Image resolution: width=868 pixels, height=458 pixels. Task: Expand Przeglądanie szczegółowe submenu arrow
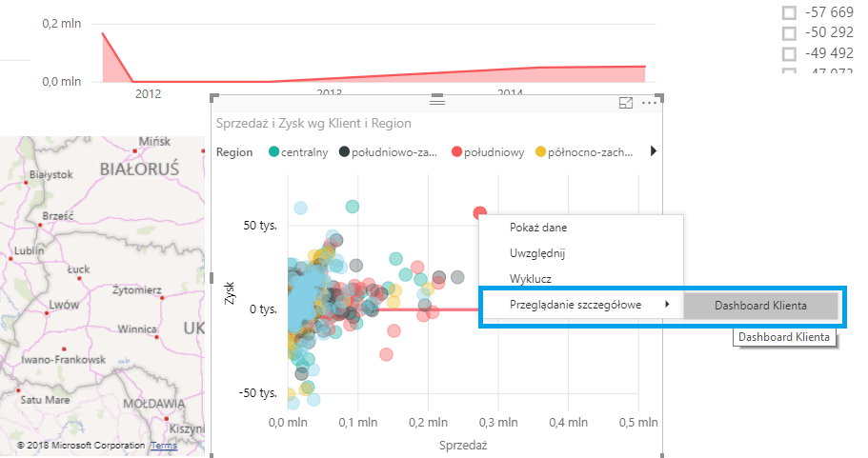[x=667, y=305]
